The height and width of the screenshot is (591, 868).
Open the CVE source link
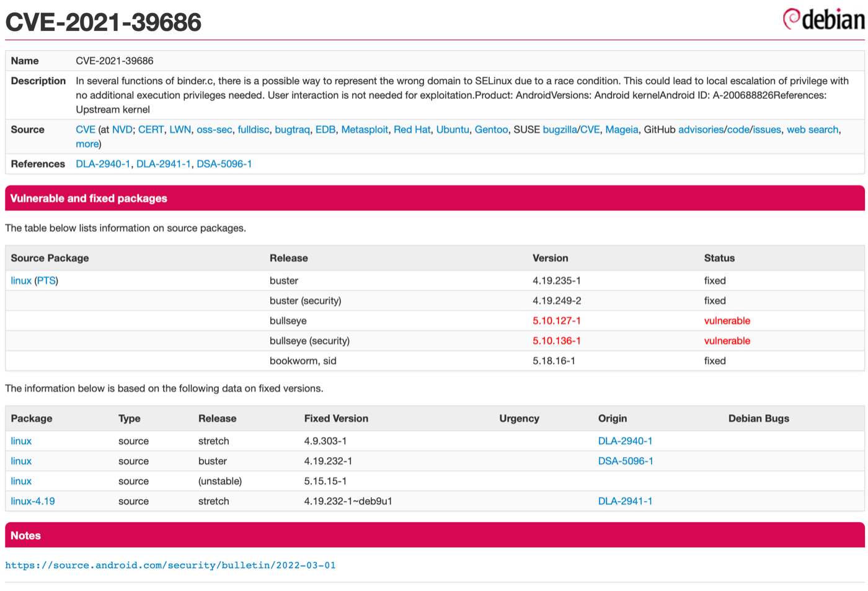(86, 130)
